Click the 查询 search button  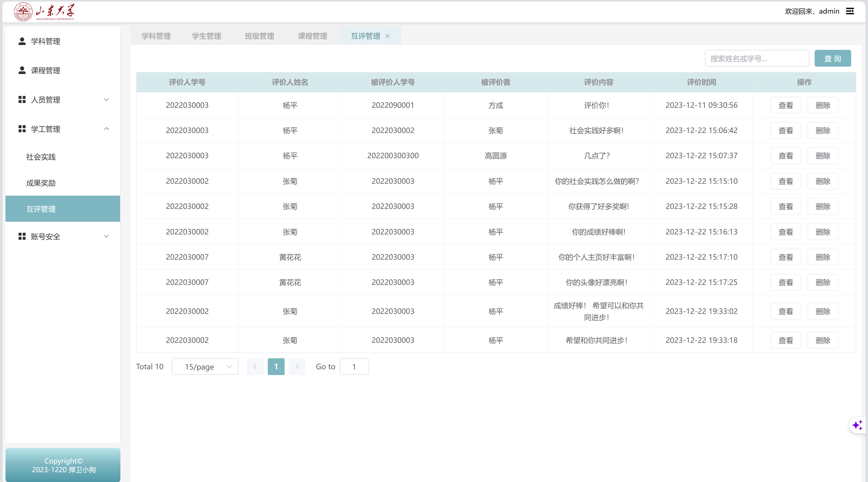coord(833,59)
